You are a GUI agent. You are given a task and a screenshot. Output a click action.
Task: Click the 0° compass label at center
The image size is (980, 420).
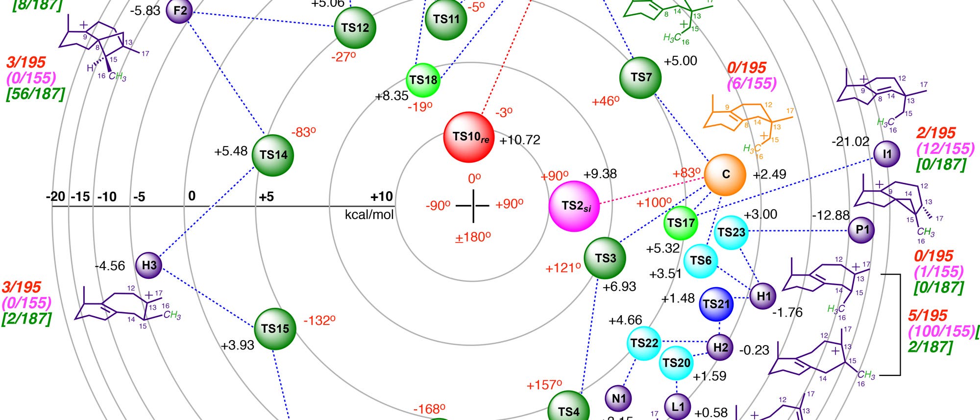click(474, 178)
